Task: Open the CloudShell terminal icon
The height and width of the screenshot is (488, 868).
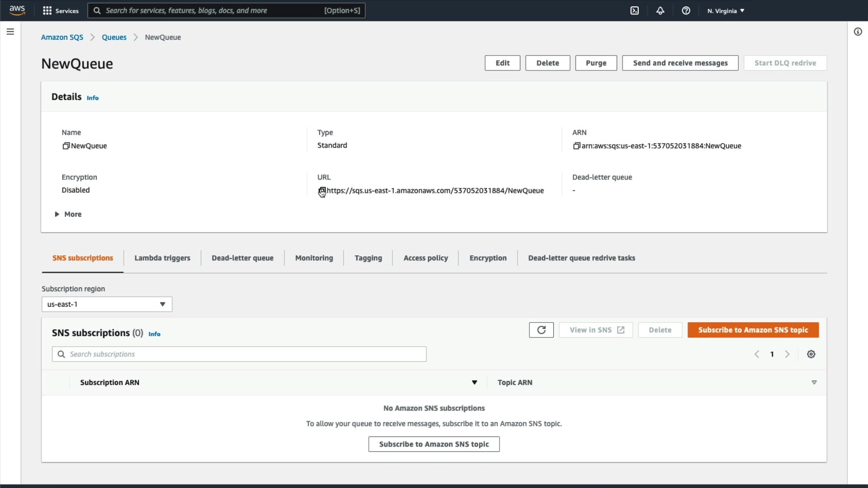Action: point(635,11)
